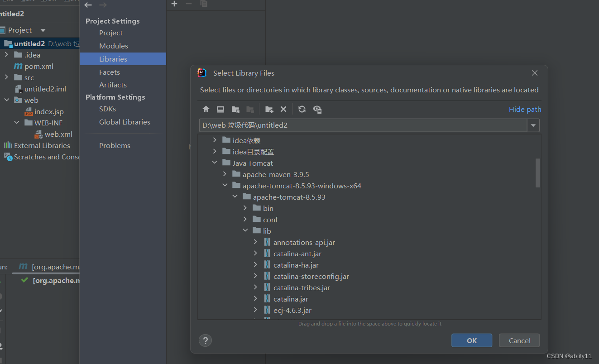Click the index.jsp file icon
Viewport: 599px width, 364px height.
point(29,111)
